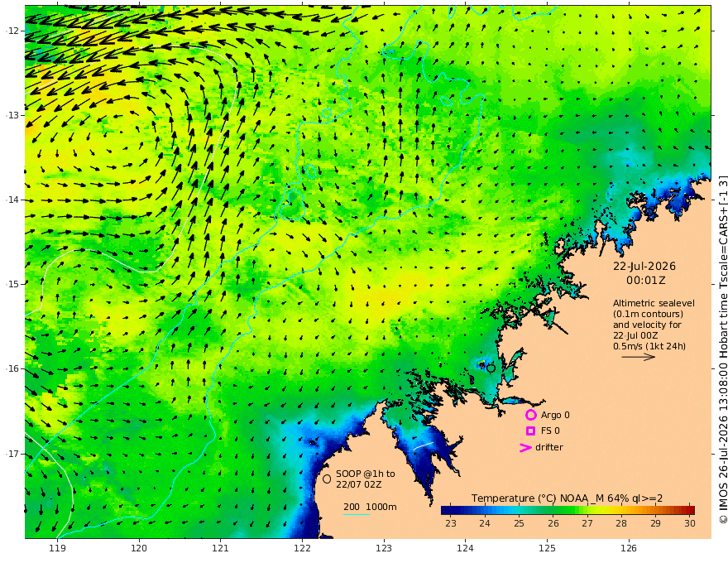Image resolution: width=728 pixels, height=563 pixels.
Task: Click the dark blue end of the temperature colorbar
Action: coord(447,510)
